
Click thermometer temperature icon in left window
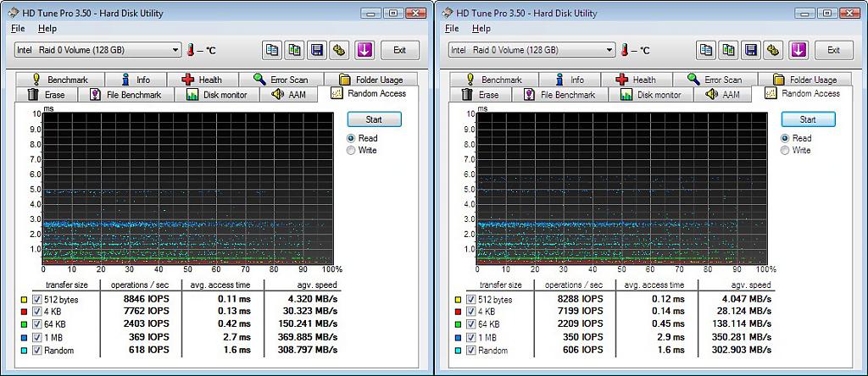191,50
